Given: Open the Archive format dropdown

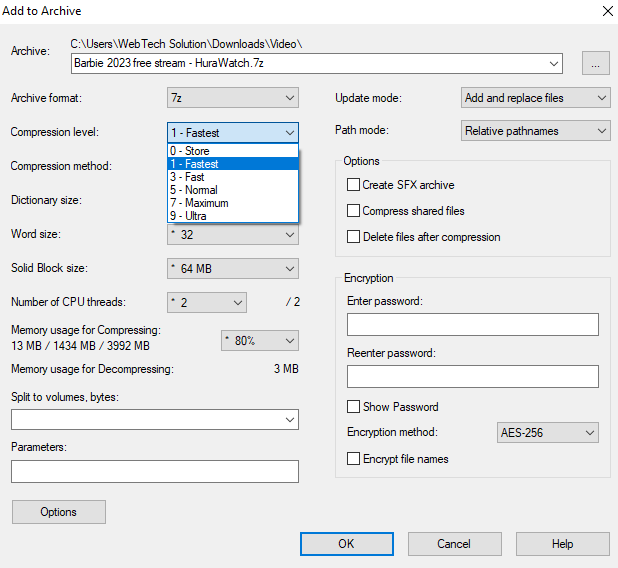Looking at the screenshot, I should click(233, 97).
